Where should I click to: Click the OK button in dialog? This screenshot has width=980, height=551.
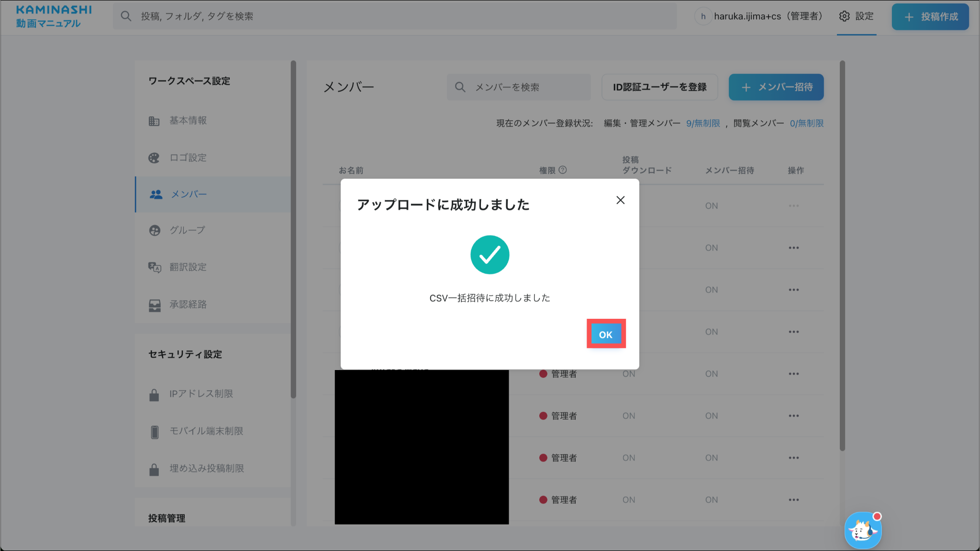[x=605, y=334]
